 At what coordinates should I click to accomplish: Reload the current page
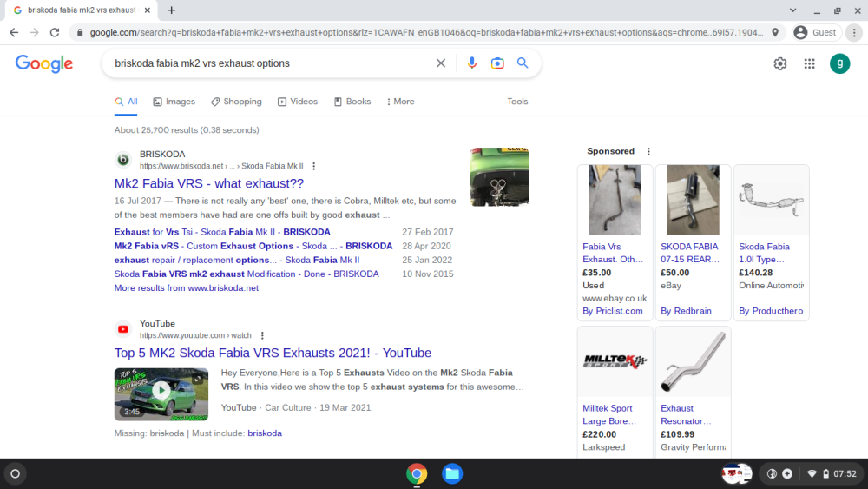[x=54, y=33]
